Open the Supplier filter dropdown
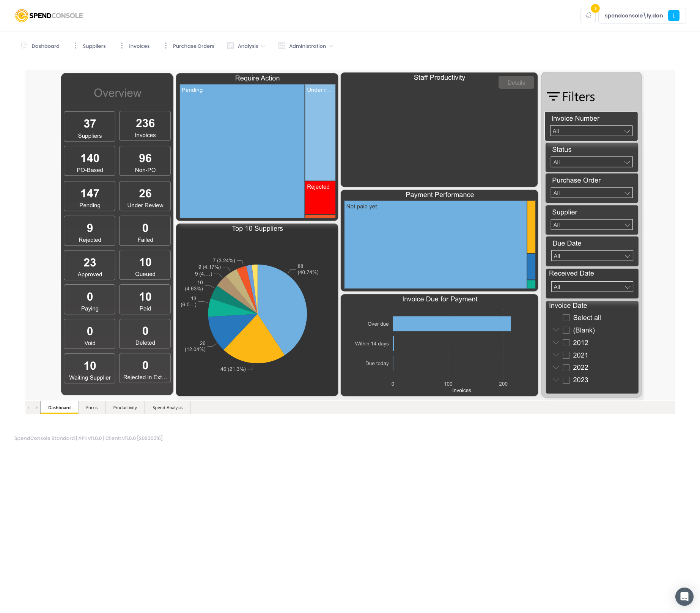 [591, 224]
